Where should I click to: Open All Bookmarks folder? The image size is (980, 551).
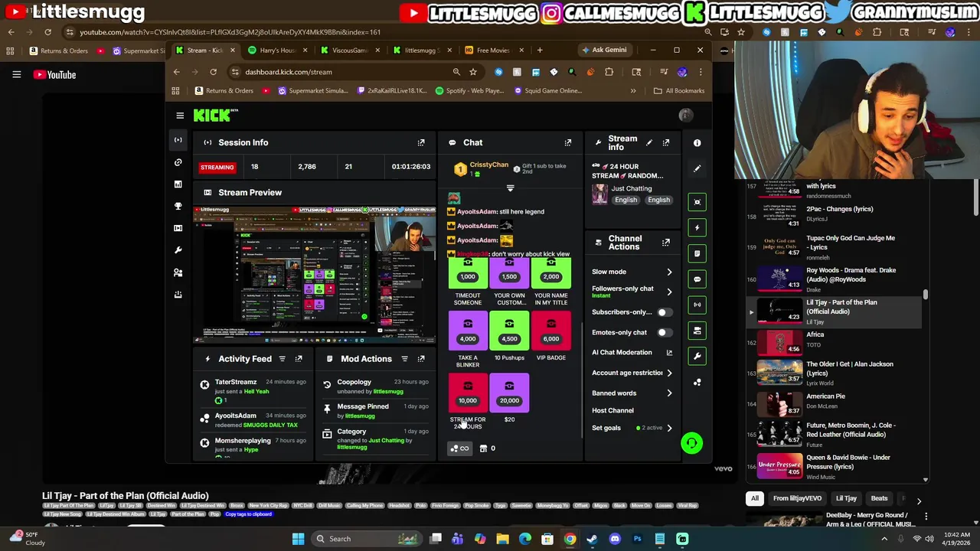pyautogui.click(x=679, y=90)
